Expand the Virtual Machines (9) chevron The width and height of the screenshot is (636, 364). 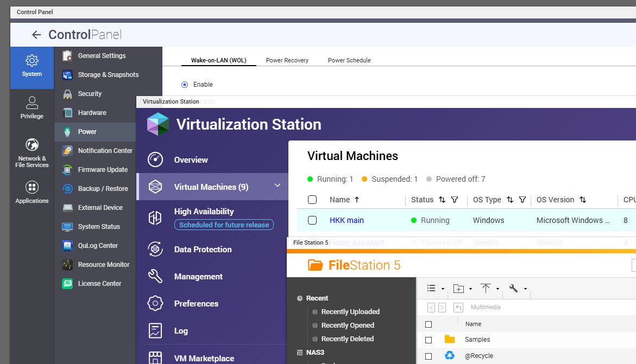(278, 186)
